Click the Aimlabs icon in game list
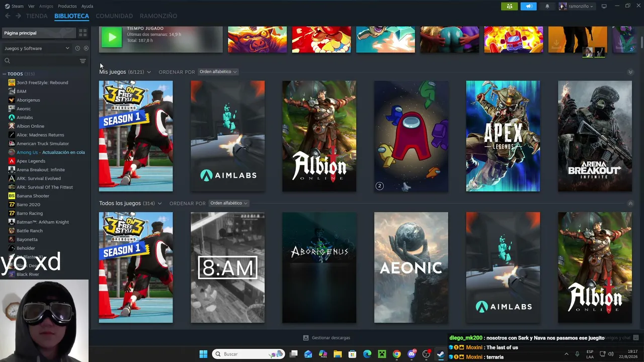This screenshot has width=644, height=362. [12, 117]
